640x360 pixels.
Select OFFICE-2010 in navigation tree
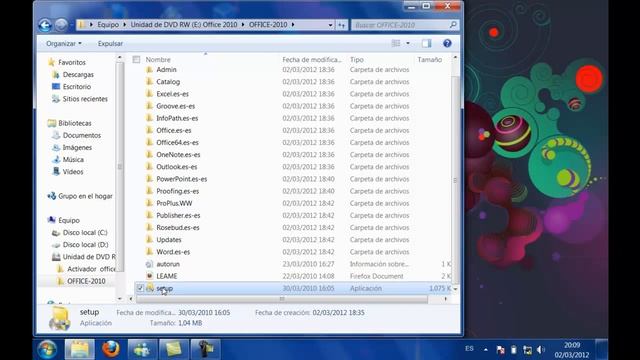point(81,281)
